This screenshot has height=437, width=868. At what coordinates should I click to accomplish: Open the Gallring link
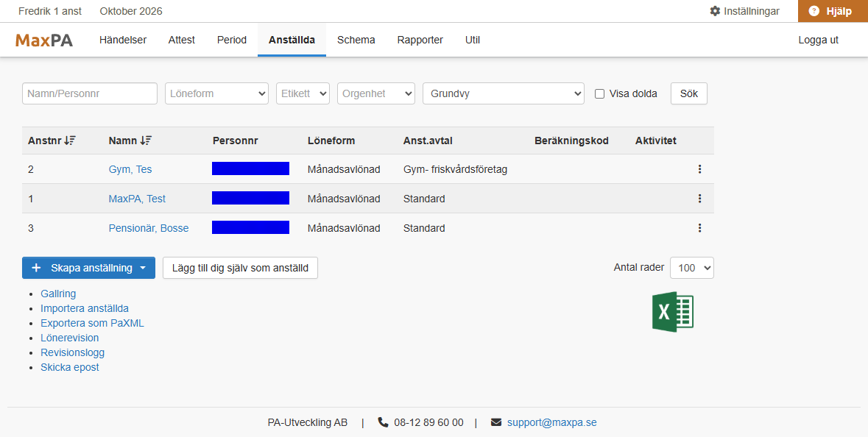58,294
